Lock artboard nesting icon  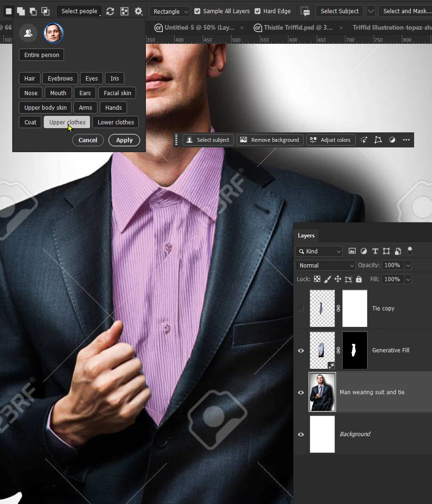coord(348,279)
